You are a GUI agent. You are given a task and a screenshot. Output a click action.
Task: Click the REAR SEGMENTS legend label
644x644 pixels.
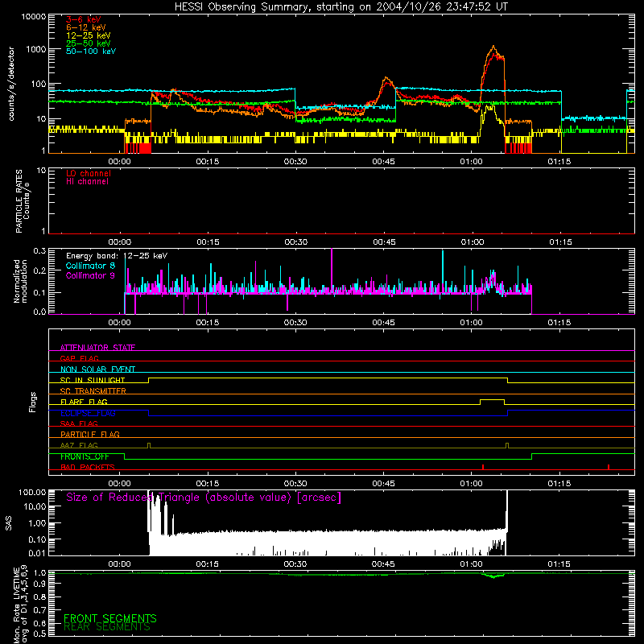tap(107, 627)
